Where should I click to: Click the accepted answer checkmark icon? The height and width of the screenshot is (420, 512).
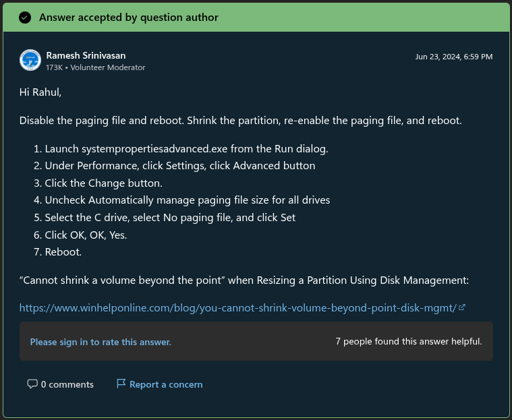coord(25,18)
